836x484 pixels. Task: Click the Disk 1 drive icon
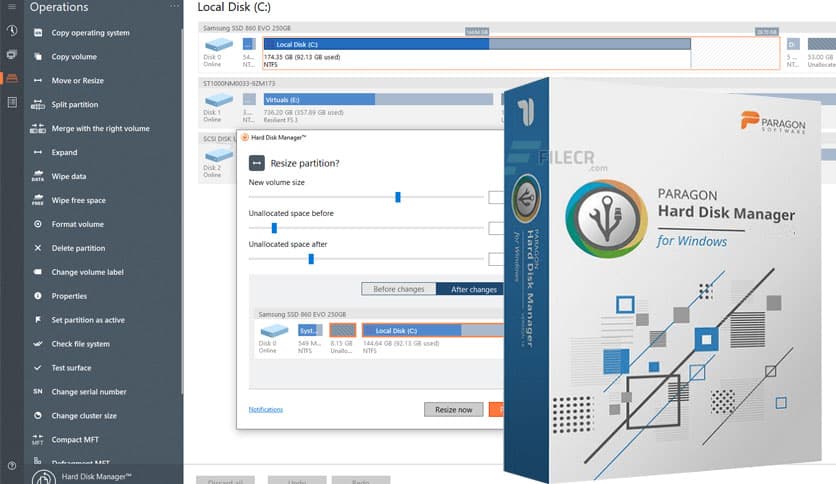(219, 100)
